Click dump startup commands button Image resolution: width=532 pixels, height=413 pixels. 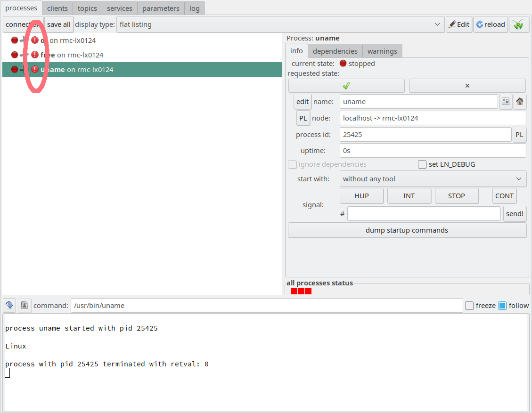coord(407,230)
